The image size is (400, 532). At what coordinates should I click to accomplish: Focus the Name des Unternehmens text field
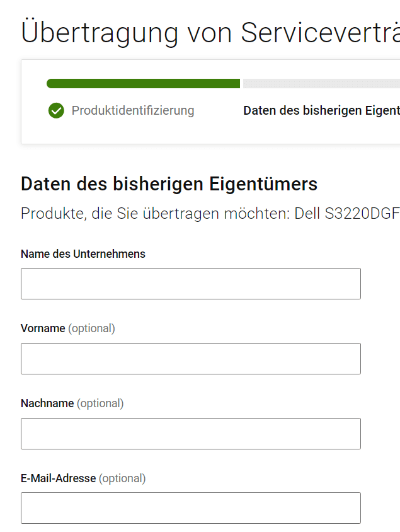click(190, 284)
